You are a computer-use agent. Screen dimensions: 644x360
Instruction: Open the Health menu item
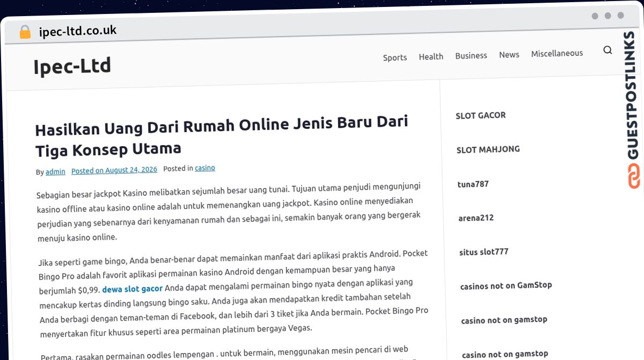431,56
